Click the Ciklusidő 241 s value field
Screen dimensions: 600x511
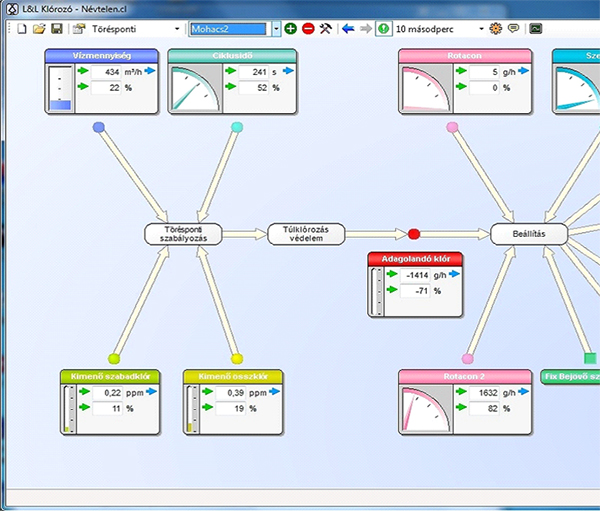tap(254, 72)
